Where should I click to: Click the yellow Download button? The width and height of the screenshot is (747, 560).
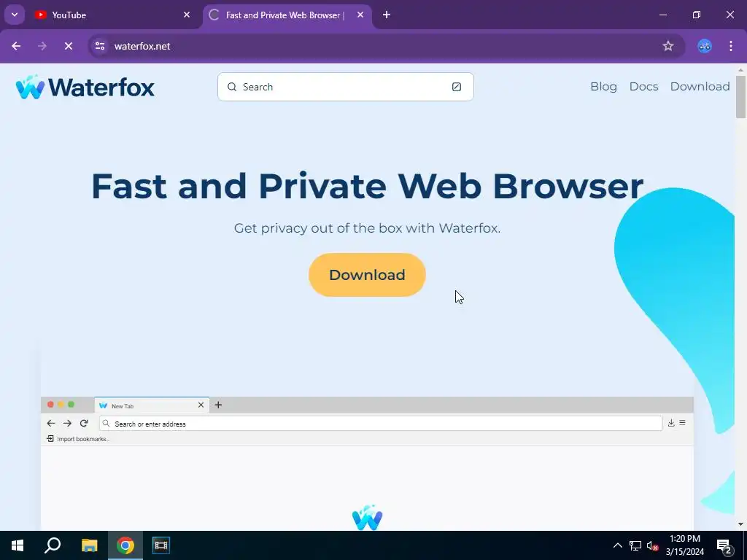click(x=367, y=275)
